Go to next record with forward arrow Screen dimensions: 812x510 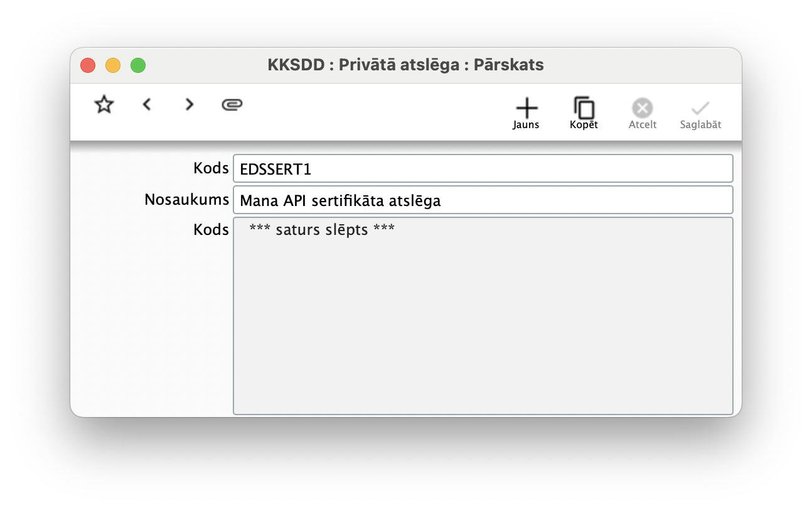[189, 104]
